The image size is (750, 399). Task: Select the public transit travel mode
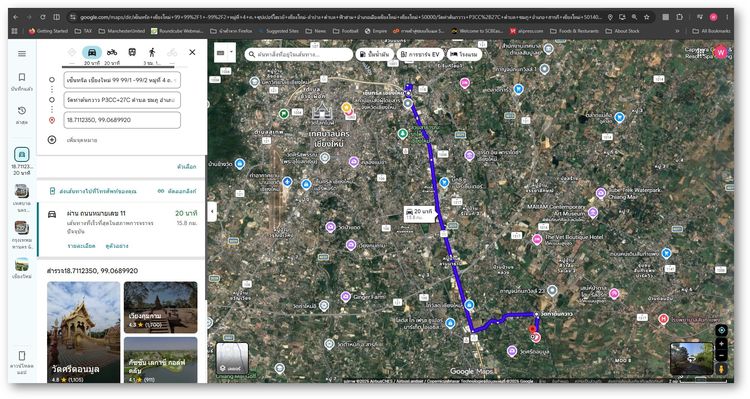point(132,52)
